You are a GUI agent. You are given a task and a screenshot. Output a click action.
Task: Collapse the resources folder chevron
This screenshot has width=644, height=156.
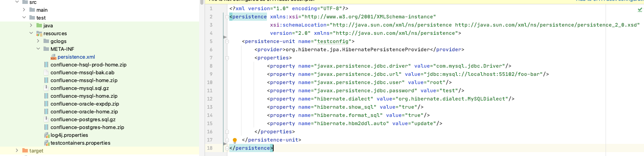click(x=31, y=33)
